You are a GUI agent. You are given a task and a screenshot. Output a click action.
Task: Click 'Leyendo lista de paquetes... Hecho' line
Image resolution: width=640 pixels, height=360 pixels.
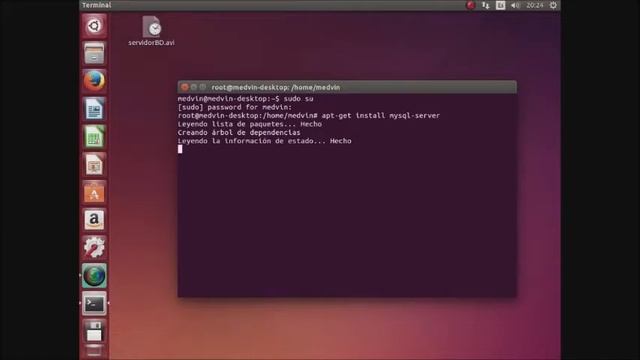[249, 124]
